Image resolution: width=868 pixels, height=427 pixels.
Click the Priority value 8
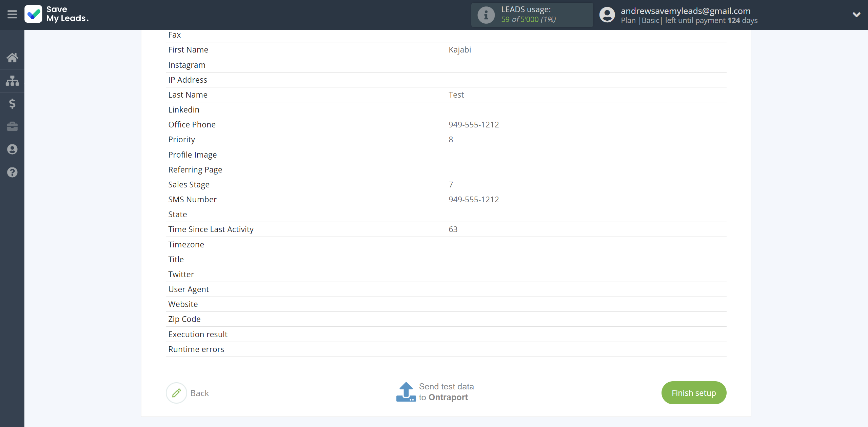click(x=451, y=139)
